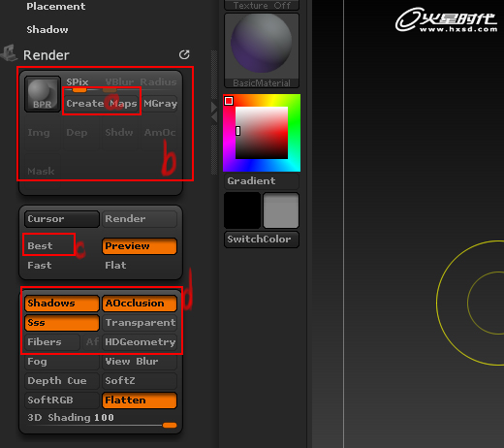Open the Shadow submenu
The width and height of the screenshot is (504, 448).
(47, 29)
